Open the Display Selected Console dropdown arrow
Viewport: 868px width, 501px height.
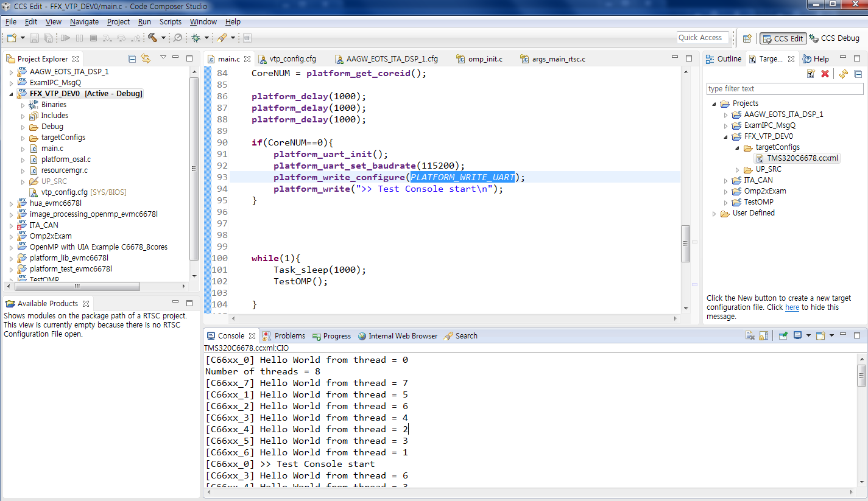point(808,335)
